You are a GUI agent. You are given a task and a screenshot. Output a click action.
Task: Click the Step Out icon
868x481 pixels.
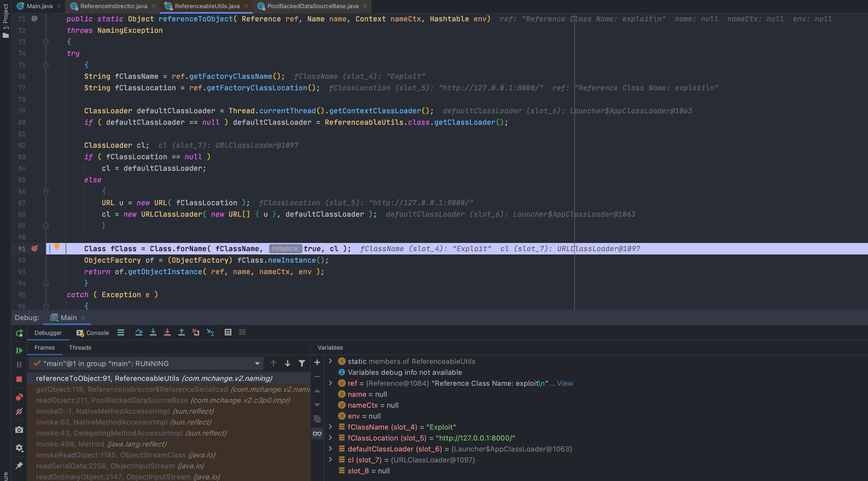[181, 333]
